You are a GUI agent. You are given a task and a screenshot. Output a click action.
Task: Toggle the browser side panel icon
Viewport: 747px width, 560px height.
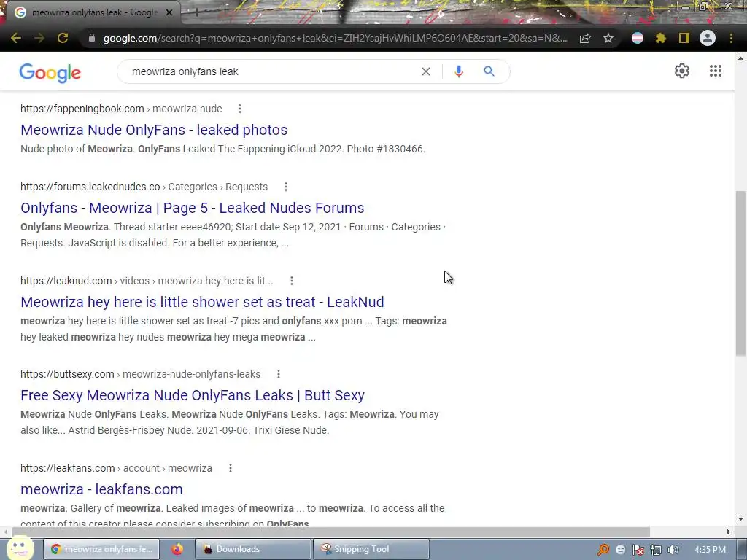click(684, 38)
